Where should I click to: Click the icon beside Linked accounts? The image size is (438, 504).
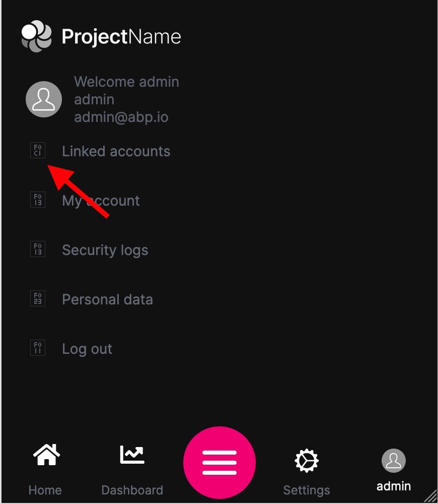coord(38,150)
